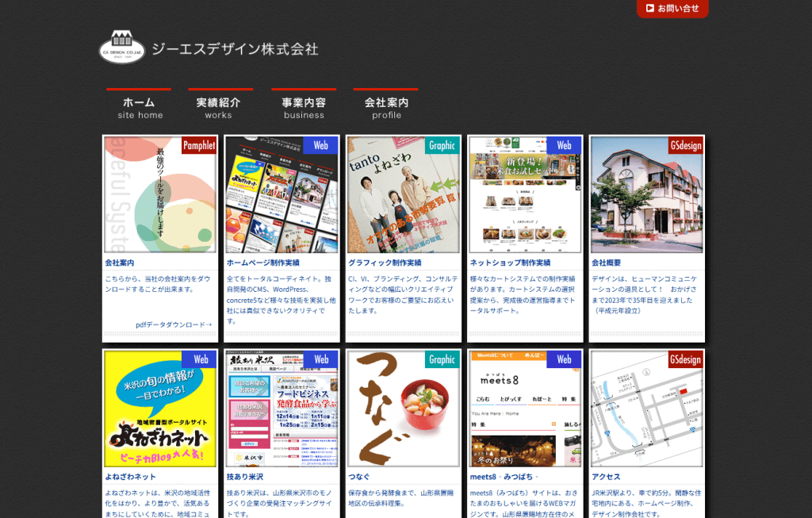Open the access map thumbnail
Image resolution: width=812 pixels, height=518 pixels.
tap(647, 409)
